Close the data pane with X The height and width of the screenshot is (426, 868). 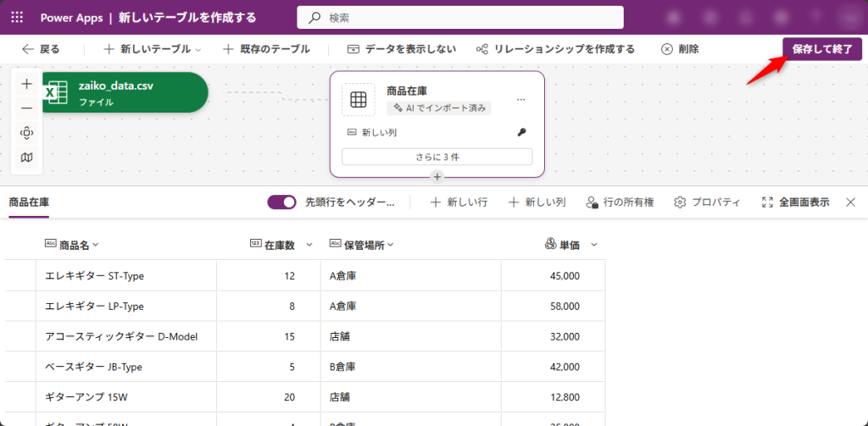(x=851, y=202)
